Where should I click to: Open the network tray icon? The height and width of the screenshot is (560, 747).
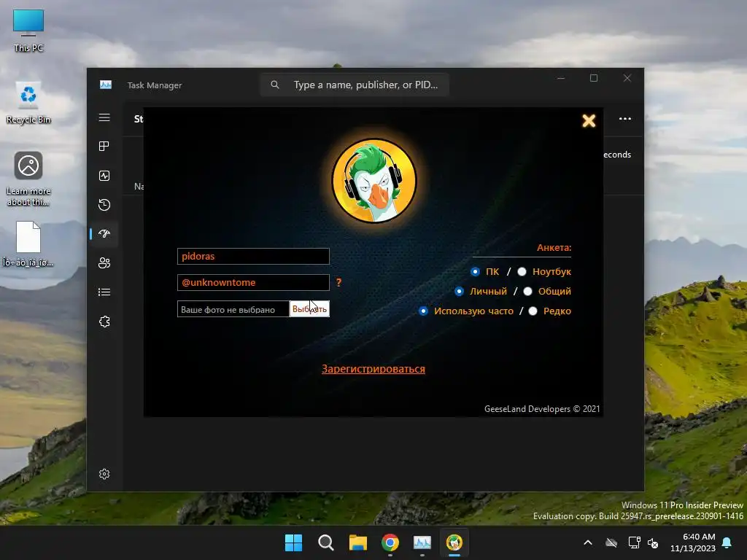pyautogui.click(x=634, y=542)
